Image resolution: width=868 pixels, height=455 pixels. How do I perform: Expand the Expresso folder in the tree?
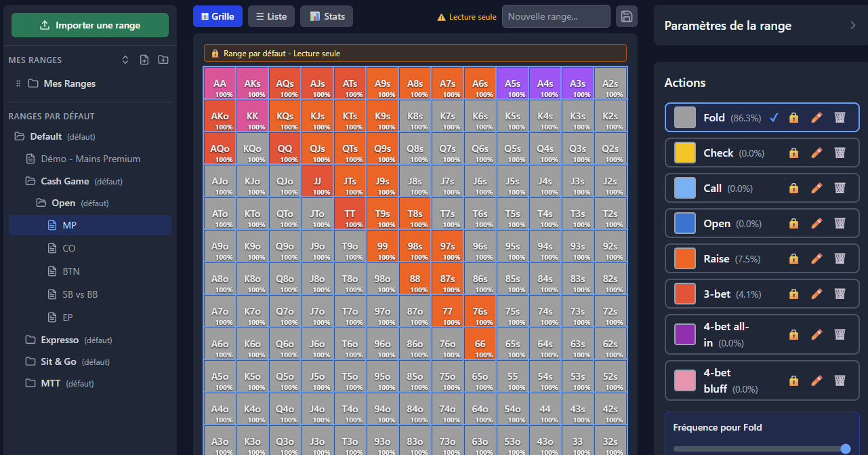pyautogui.click(x=60, y=340)
